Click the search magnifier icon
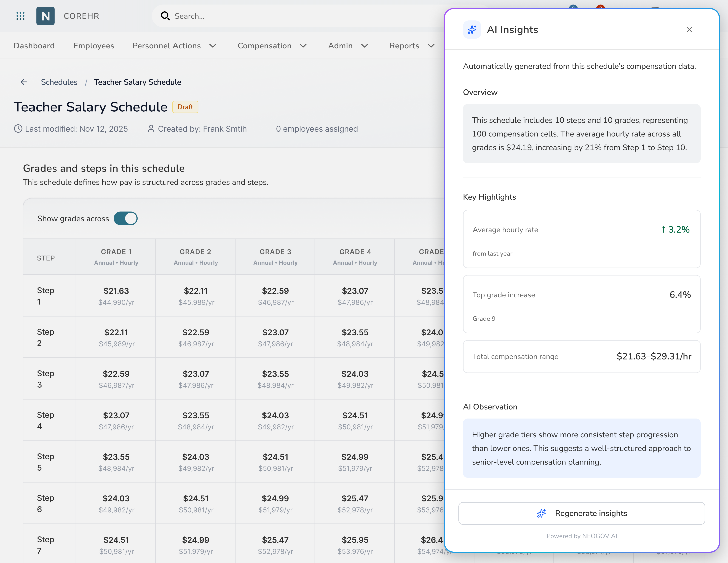Image resolution: width=728 pixels, height=563 pixels. (x=165, y=16)
